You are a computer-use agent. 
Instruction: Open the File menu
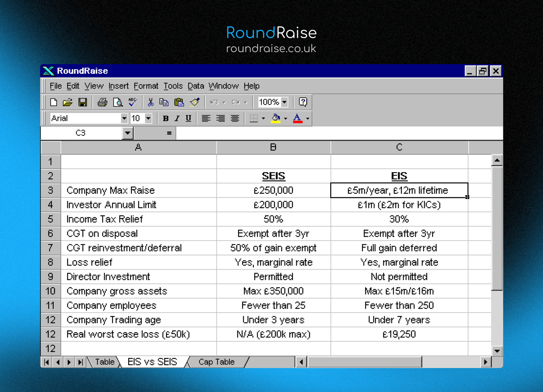click(56, 86)
